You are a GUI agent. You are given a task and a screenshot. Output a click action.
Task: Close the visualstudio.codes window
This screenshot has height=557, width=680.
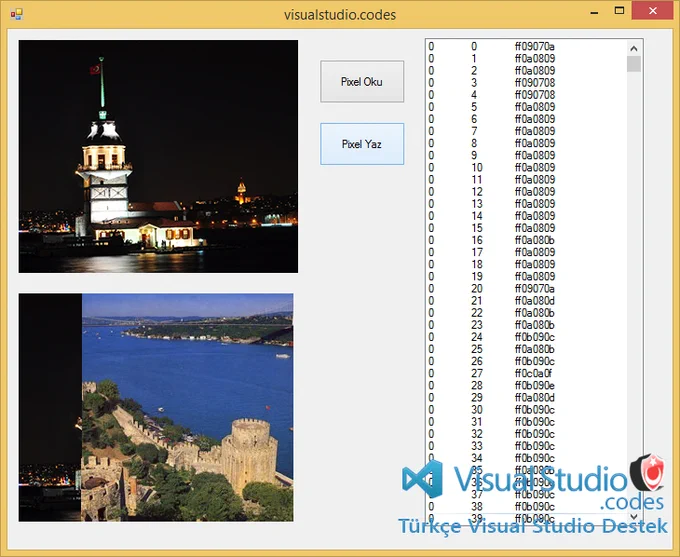[653, 11]
